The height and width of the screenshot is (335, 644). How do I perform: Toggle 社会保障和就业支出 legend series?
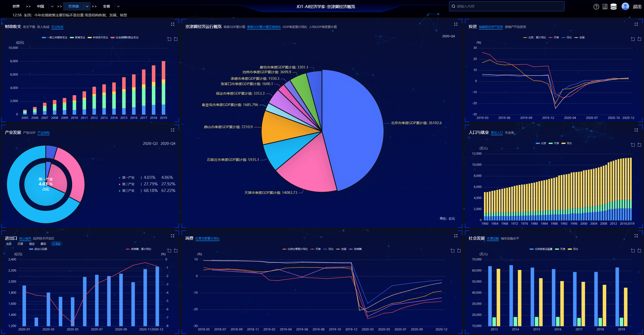pyautogui.click(x=125, y=38)
